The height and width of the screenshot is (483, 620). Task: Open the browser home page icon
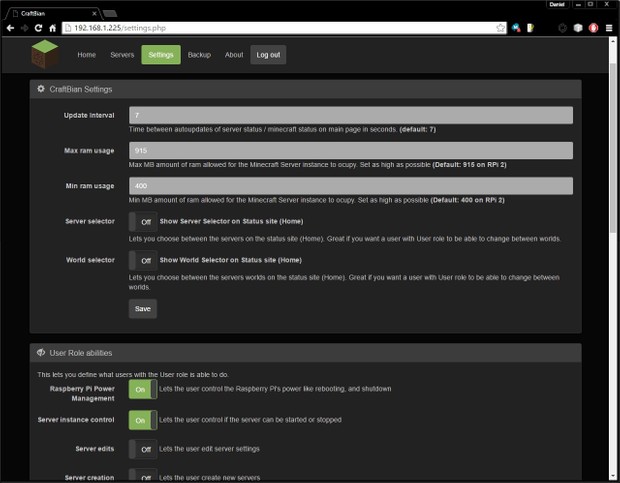click(53, 28)
